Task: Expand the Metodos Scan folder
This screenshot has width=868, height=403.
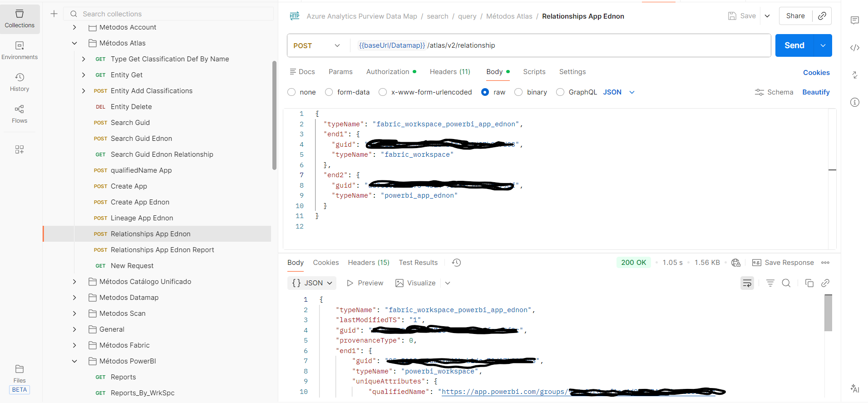Action: [74, 313]
